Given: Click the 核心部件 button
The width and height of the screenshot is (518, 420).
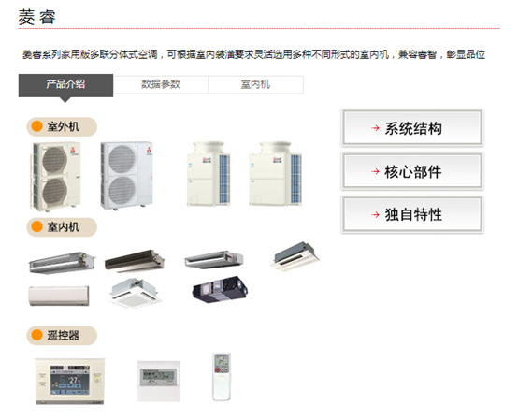Looking at the screenshot, I should point(412,171).
